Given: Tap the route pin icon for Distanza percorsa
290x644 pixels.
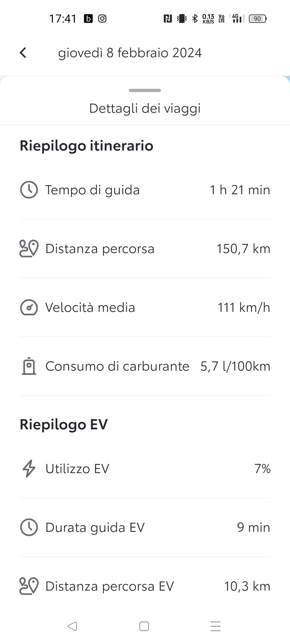Looking at the screenshot, I should 29,249.
